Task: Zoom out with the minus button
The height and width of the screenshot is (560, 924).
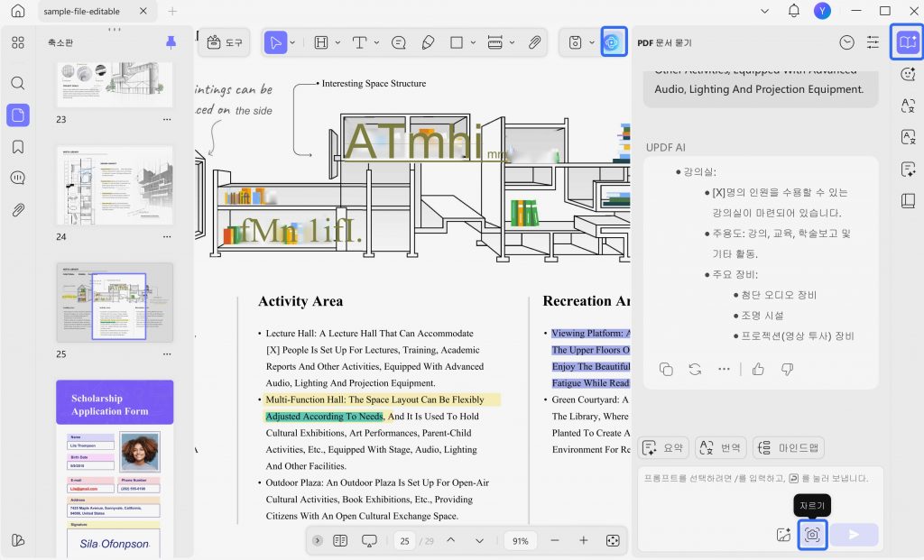Action: click(555, 540)
